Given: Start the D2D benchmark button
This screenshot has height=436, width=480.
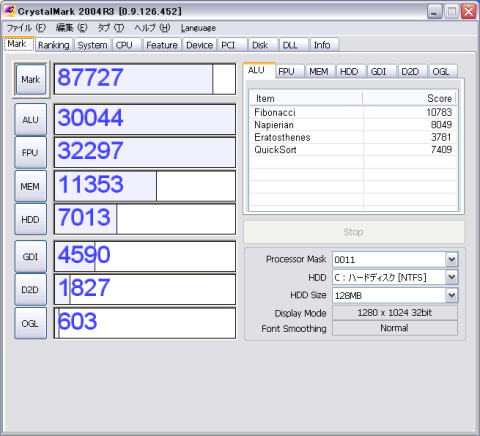Looking at the screenshot, I should pos(30,290).
